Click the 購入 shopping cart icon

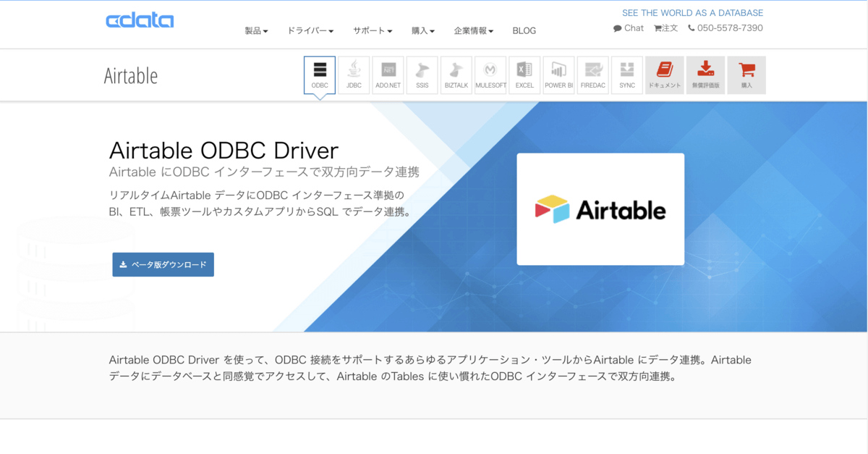click(746, 75)
